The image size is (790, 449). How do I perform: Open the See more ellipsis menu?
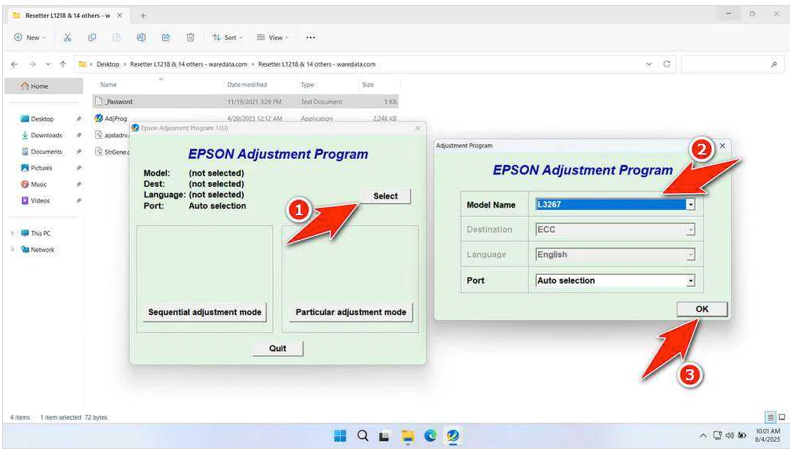pyautogui.click(x=311, y=37)
